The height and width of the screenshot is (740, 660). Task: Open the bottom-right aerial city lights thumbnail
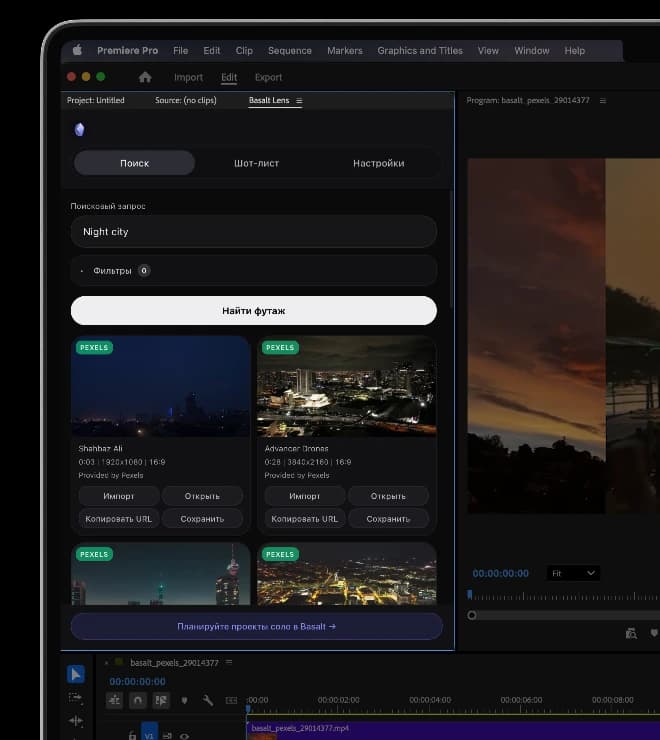347,574
